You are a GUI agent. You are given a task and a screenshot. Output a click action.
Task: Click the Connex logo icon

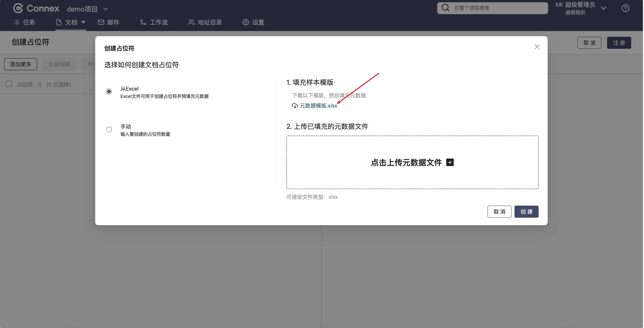tap(18, 8)
